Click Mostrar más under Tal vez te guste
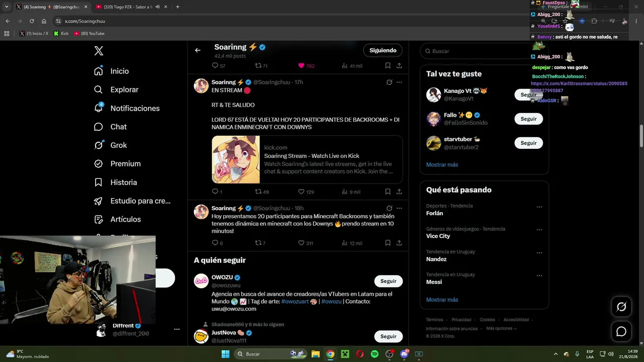 coord(442,165)
